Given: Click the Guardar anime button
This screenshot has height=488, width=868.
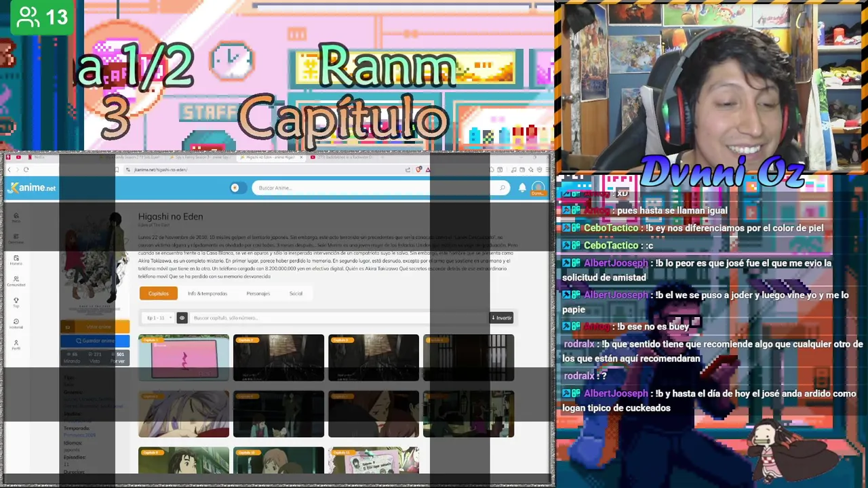Looking at the screenshot, I should (95, 341).
